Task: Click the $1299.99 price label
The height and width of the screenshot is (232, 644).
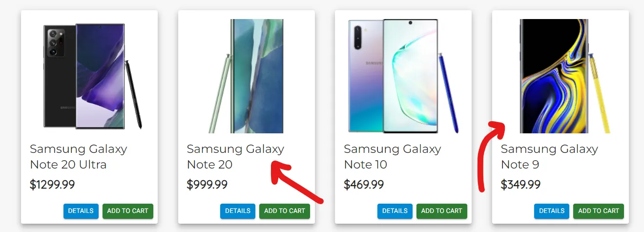Action: click(x=52, y=185)
